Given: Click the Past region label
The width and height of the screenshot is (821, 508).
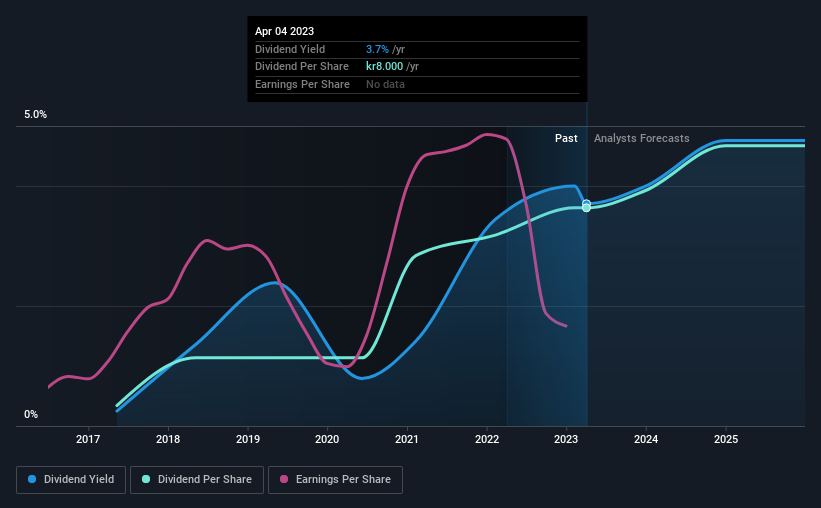Looking at the screenshot, I should [x=566, y=138].
